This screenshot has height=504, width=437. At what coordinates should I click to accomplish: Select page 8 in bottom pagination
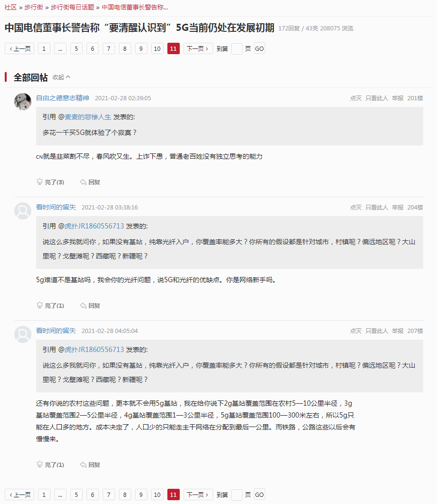[x=125, y=494]
